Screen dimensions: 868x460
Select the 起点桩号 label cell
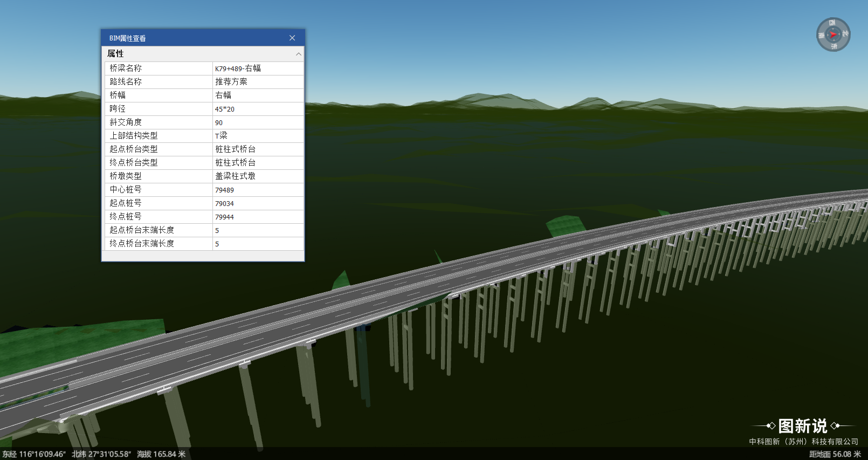[159, 203]
